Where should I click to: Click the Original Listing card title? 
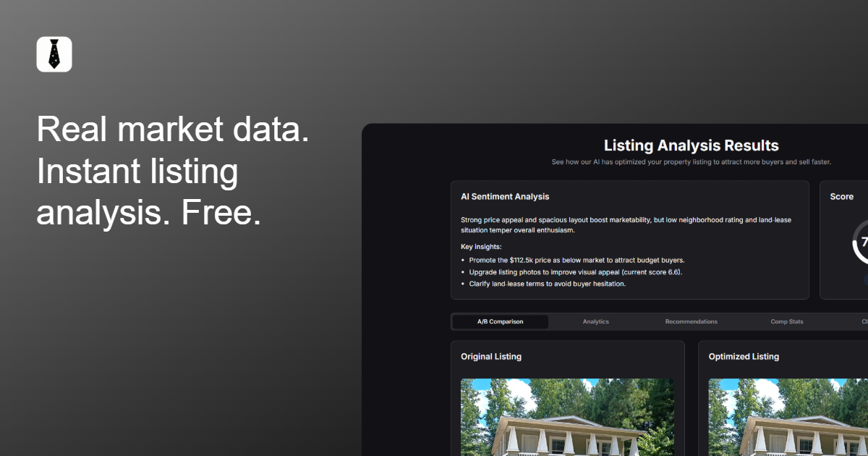pyautogui.click(x=491, y=356)
